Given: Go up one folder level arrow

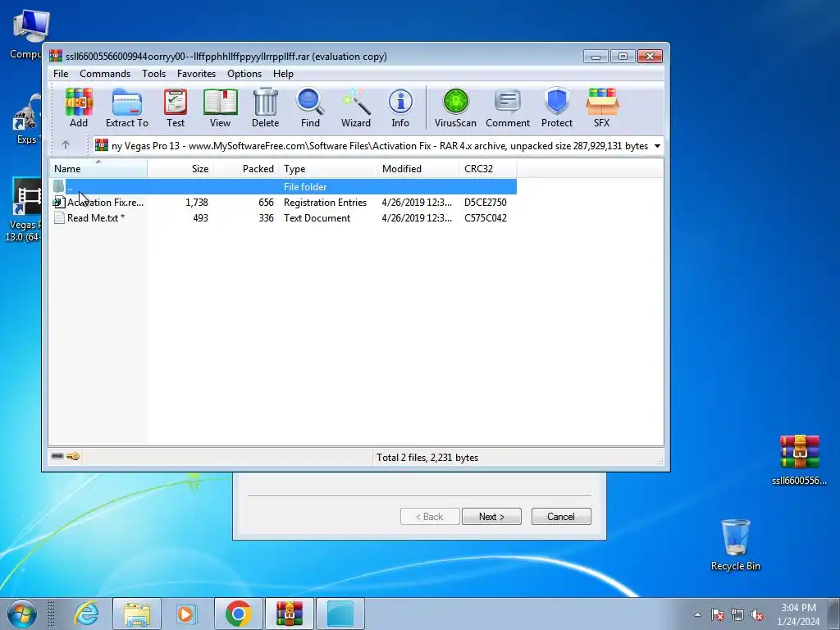Looking at the screenshot, I should (x=66, y=145).
